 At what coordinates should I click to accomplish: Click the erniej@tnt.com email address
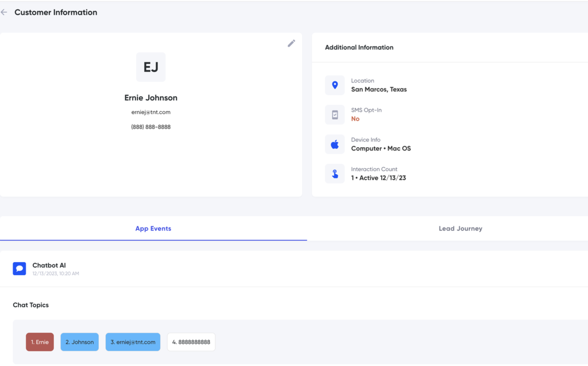click(151, 112)
